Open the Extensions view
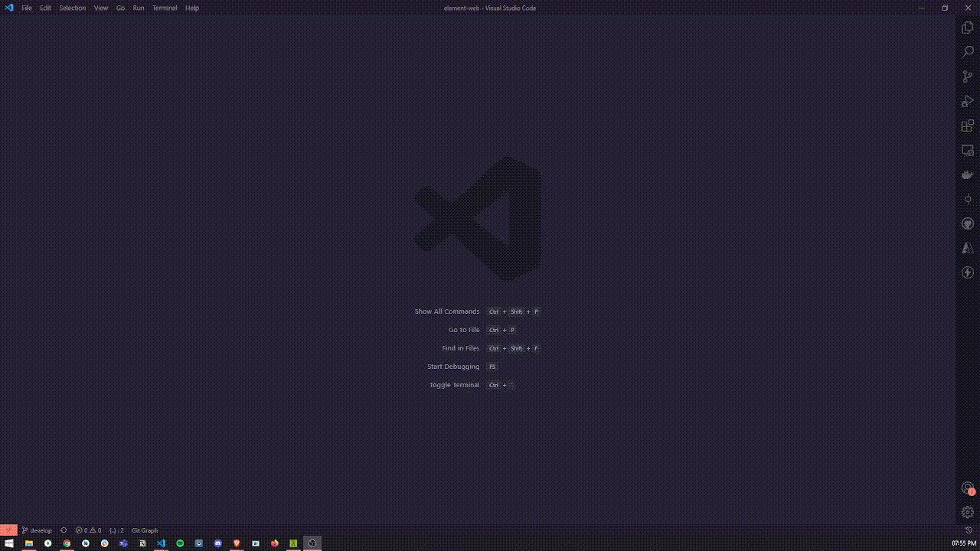The width and height of the screenshot is (980, 551). [968, 126]
